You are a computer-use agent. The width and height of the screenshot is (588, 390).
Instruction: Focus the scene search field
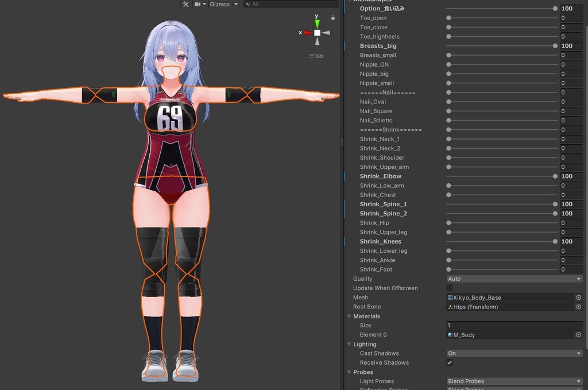(291, 4)
